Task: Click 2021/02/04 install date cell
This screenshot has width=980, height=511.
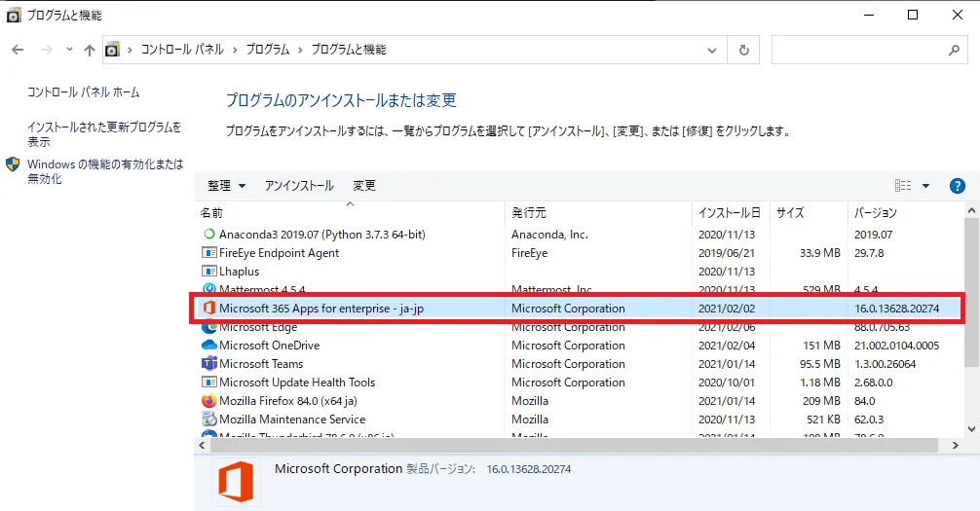Action: [727, 346]
